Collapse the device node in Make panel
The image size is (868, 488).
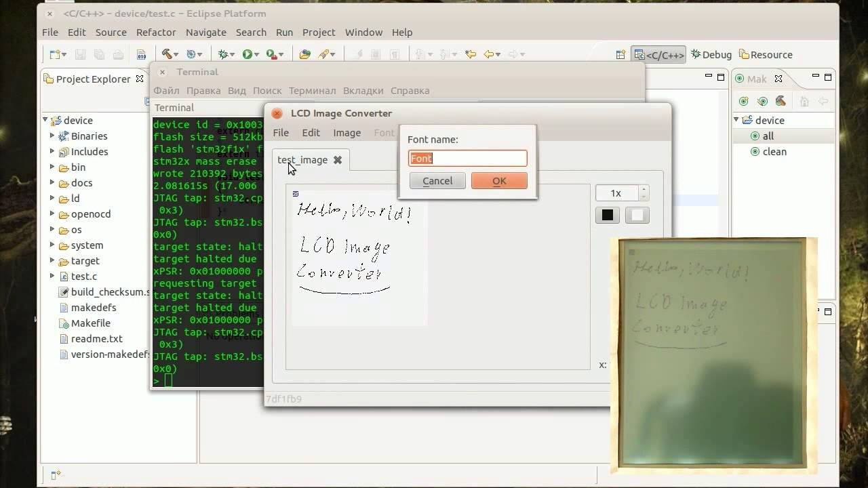pyautogui.click(x=737, y=120)
